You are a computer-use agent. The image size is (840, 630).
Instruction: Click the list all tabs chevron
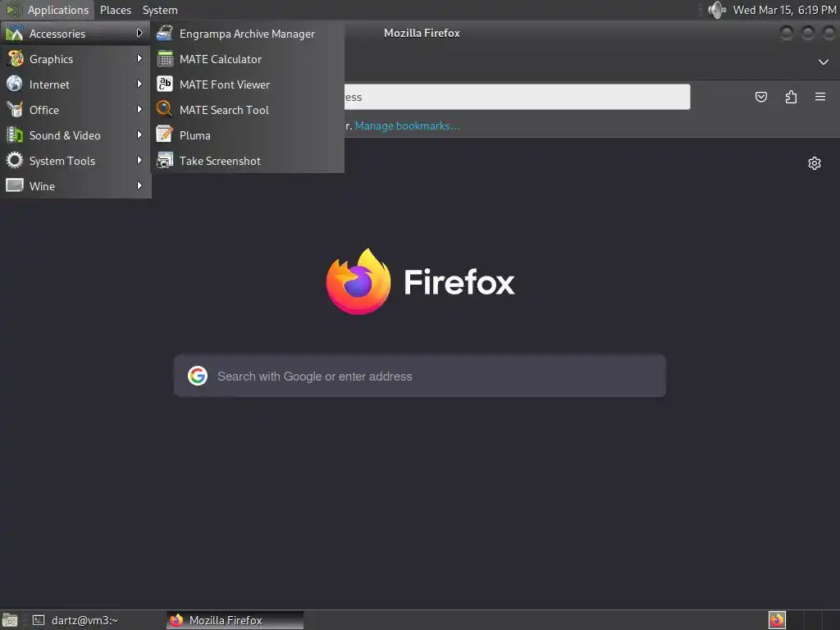tap(824, 62)
